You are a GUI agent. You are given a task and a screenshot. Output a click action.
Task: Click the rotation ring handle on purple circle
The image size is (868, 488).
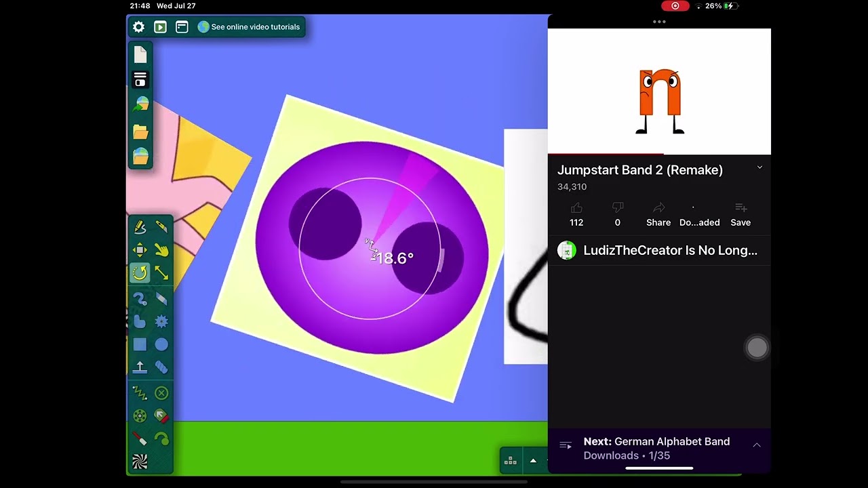point(441,260)
